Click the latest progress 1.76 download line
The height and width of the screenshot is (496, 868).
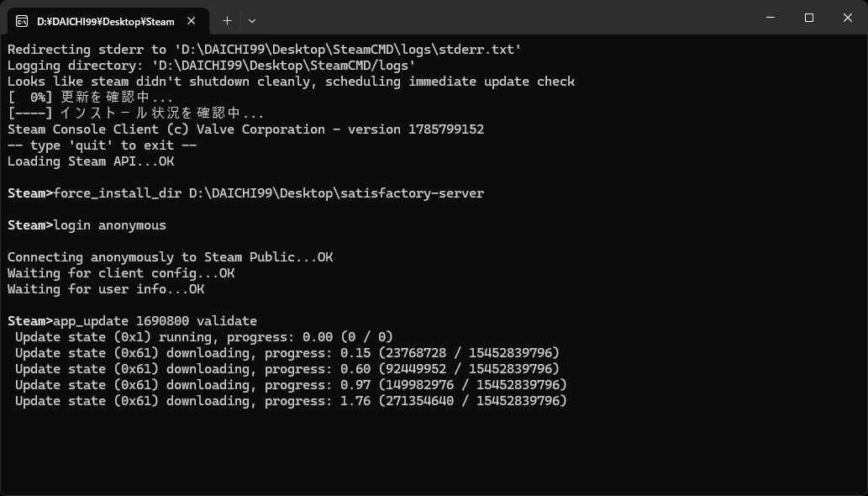pos(292,401)
